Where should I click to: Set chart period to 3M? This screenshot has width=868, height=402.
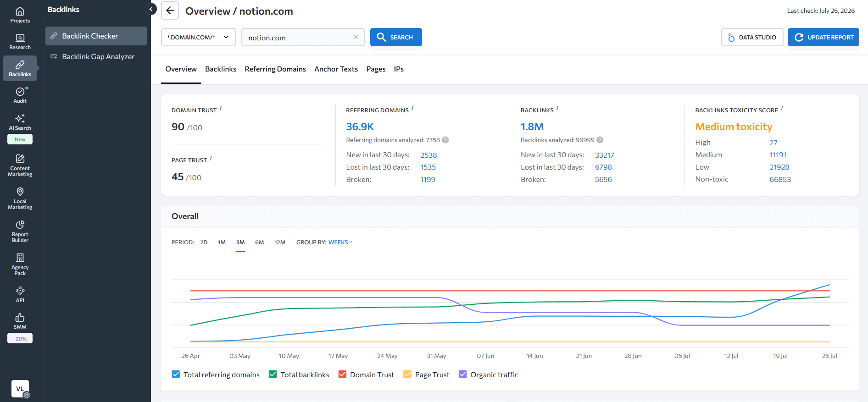coord(240,242)
